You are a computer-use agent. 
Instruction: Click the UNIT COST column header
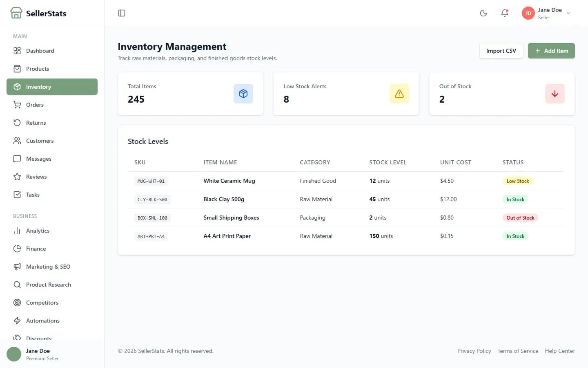coord(456,162)
